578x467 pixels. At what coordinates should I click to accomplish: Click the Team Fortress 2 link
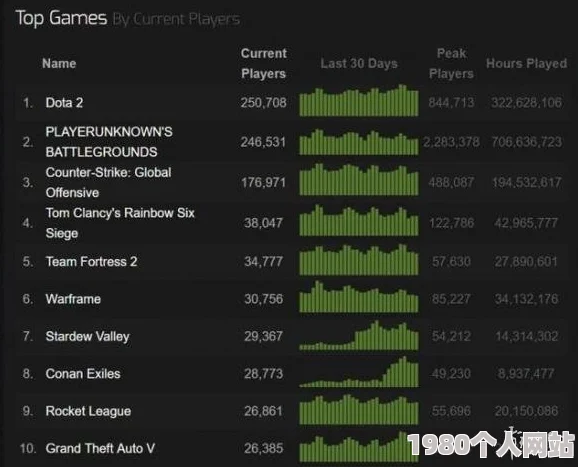91,262
